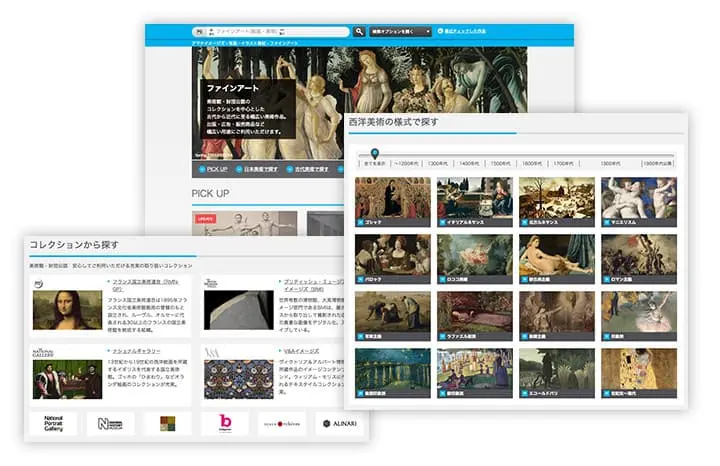Image resolution: width=720 pixels, height=466 pixels.
Task: Select the 1500年代 era on the timeline
Action: [x=501, y=163]
